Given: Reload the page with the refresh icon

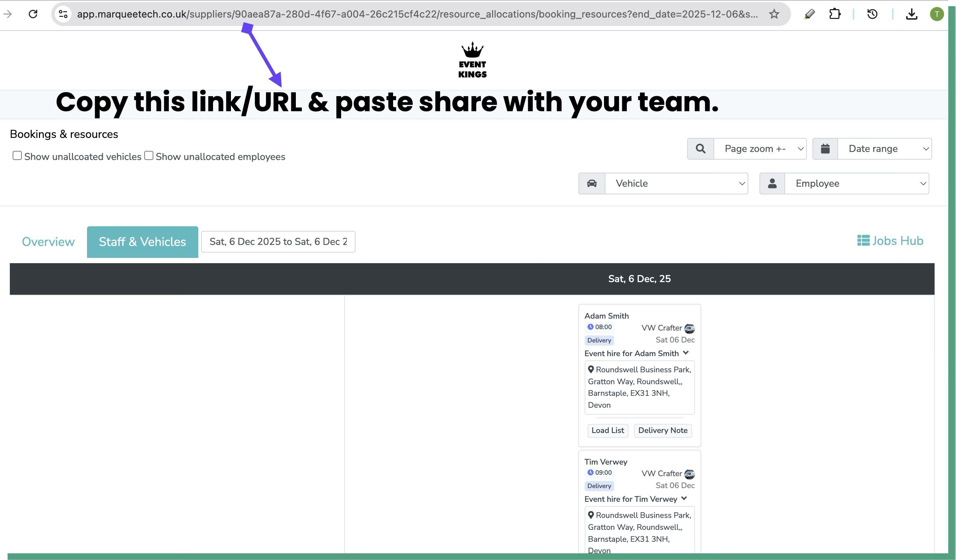Looking at the screenshot, I should (33, 14).
